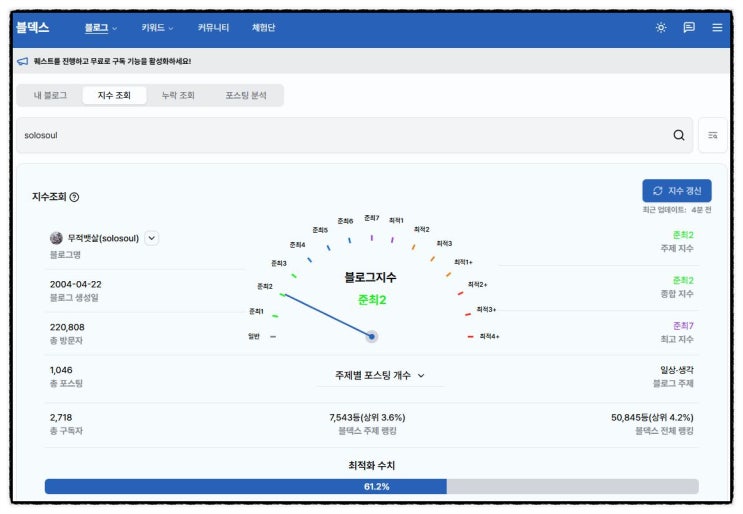Open the chat message icon in header
743x514 pixels.
[689, 27]
